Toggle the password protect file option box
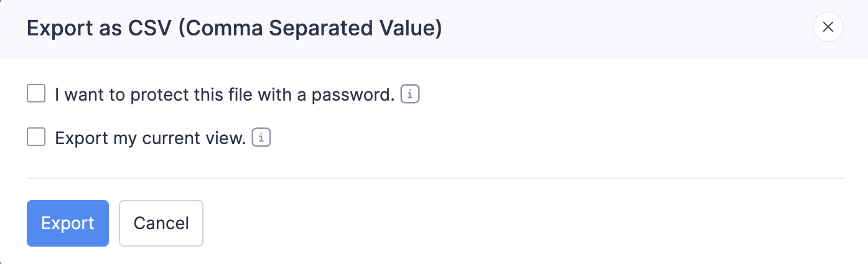This screenshot has width=868, height=264. coord(36,94)
